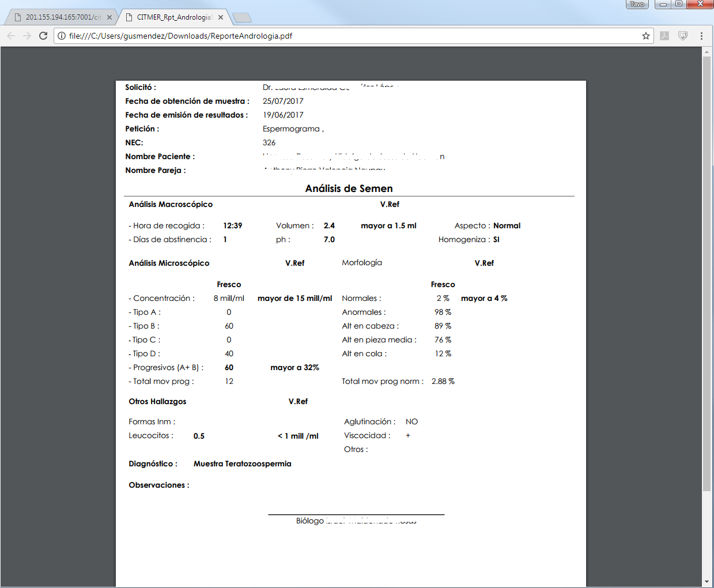Click the scrollbar down arrow
Viewport: 714px width, 588px height.
click(707, 582)
